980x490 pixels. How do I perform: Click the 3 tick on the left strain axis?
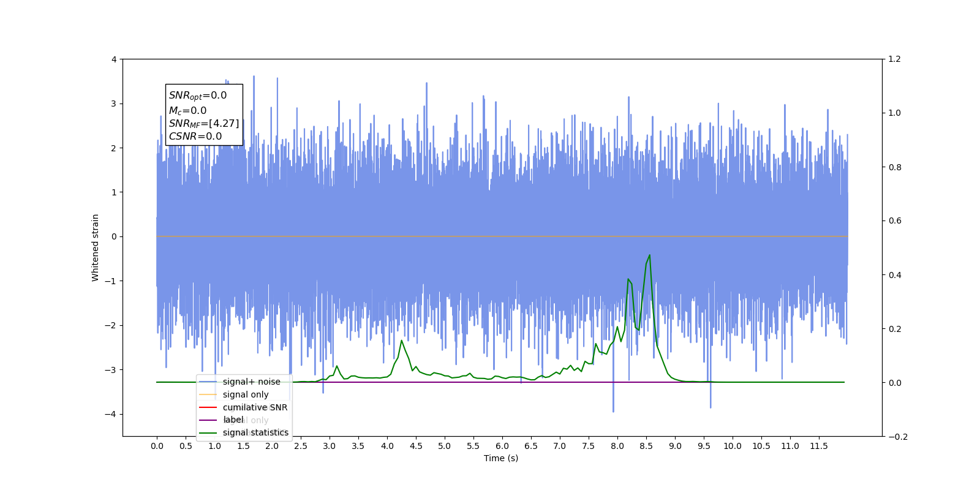coord(114,104)
